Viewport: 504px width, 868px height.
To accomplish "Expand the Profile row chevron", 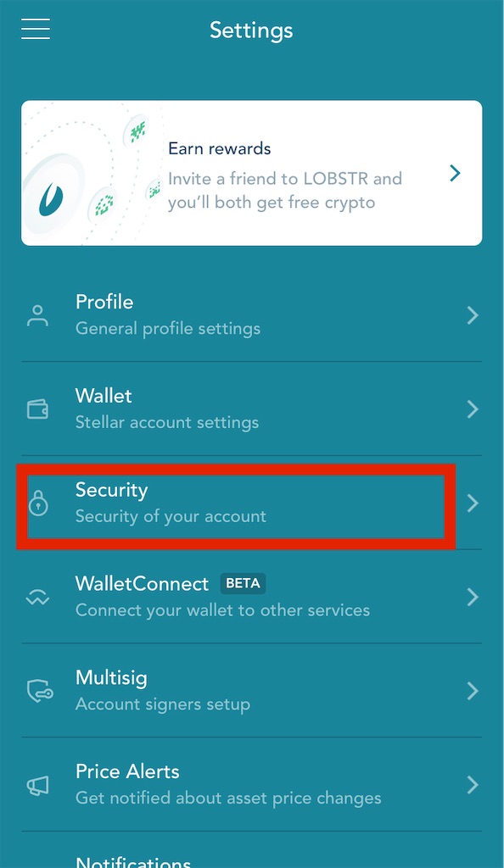I will [473, 315].
